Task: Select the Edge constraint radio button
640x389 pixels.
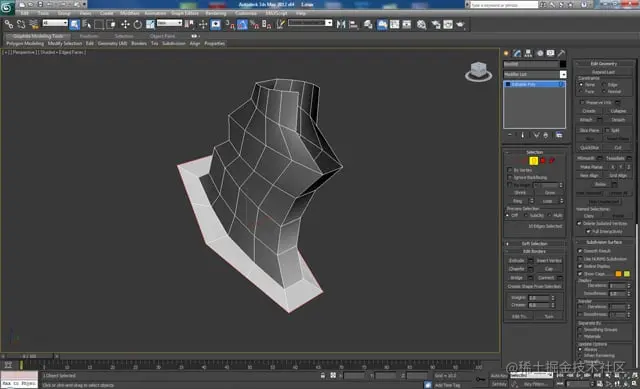Action: (x=604, y=84)
